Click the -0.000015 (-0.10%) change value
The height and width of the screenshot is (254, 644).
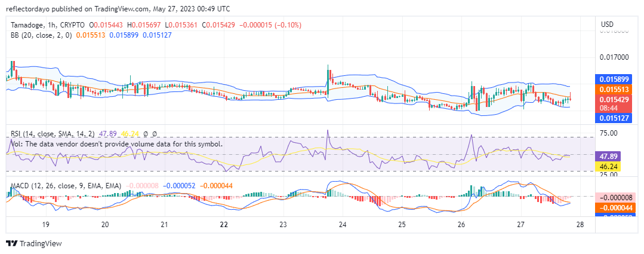(270, 25)
